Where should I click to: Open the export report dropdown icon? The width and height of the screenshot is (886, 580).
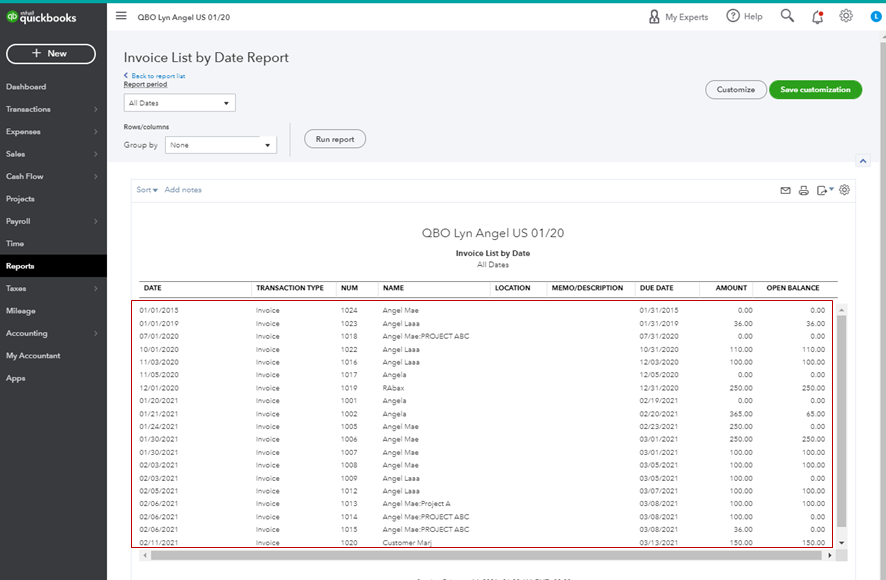pos(825,191)
